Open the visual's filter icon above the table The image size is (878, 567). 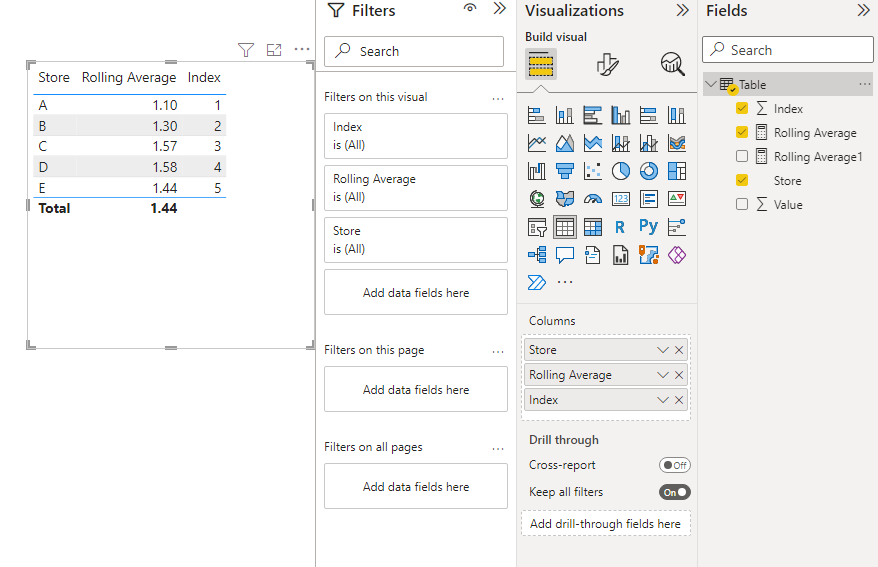coord(246,50)
